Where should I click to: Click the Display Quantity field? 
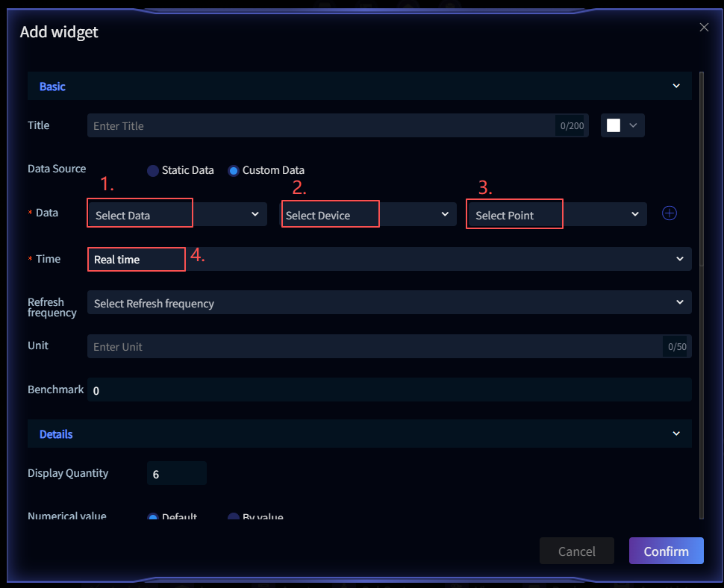tap(176, 474)
